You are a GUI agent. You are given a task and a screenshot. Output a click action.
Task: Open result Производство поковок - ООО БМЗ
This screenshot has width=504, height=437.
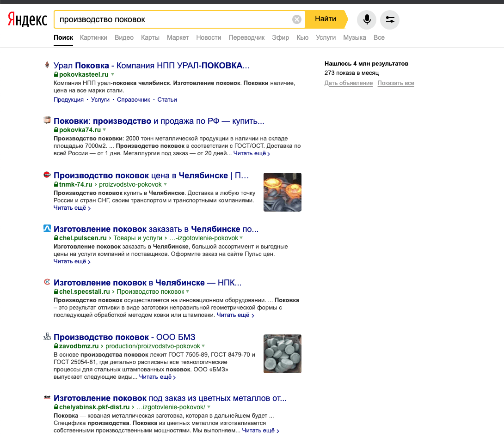pyautogui.click(x=124, y=337)
